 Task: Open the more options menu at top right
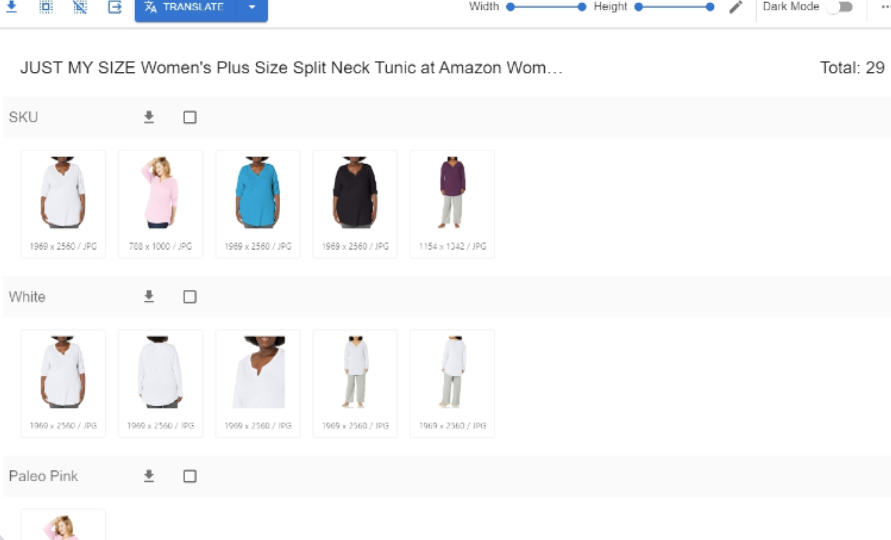(884, 7)
